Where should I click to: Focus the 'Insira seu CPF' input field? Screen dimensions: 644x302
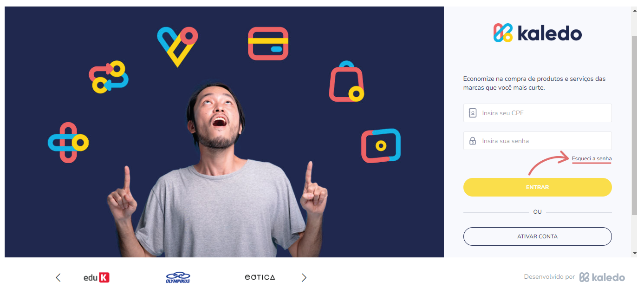(538, 113)
